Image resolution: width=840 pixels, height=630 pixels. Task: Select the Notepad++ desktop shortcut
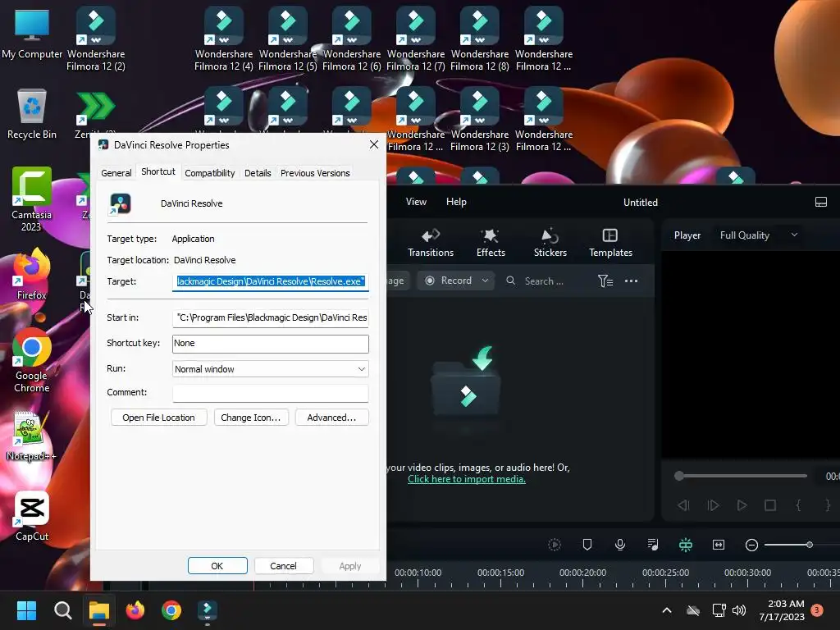(32, 436)
